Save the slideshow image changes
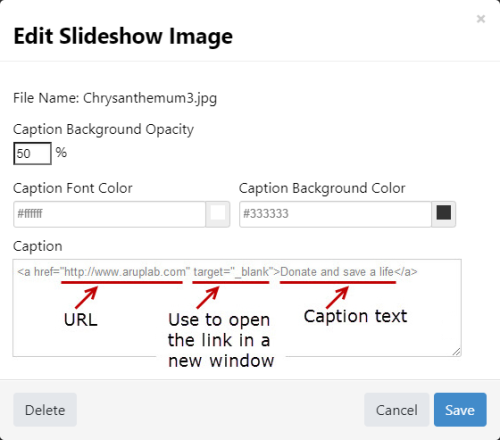The width and height of the screenshot is (500, 440). tap(460, 410)
